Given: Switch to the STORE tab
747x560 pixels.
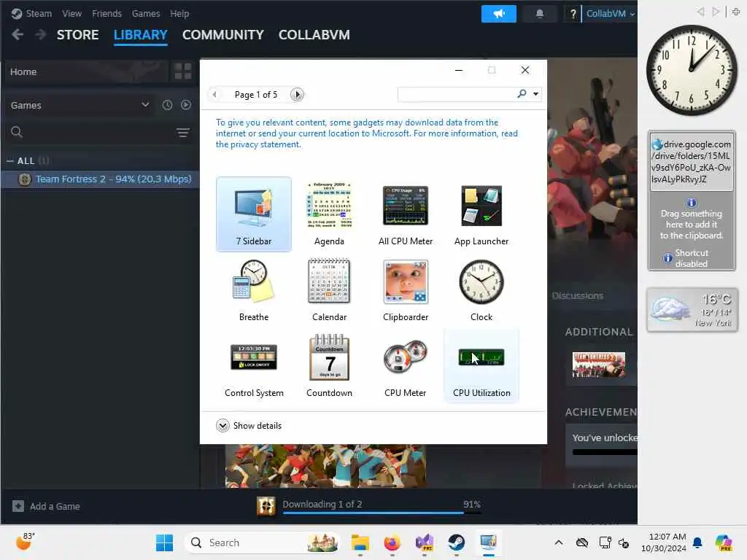Looking at the screenshot, I should point(77,35).
